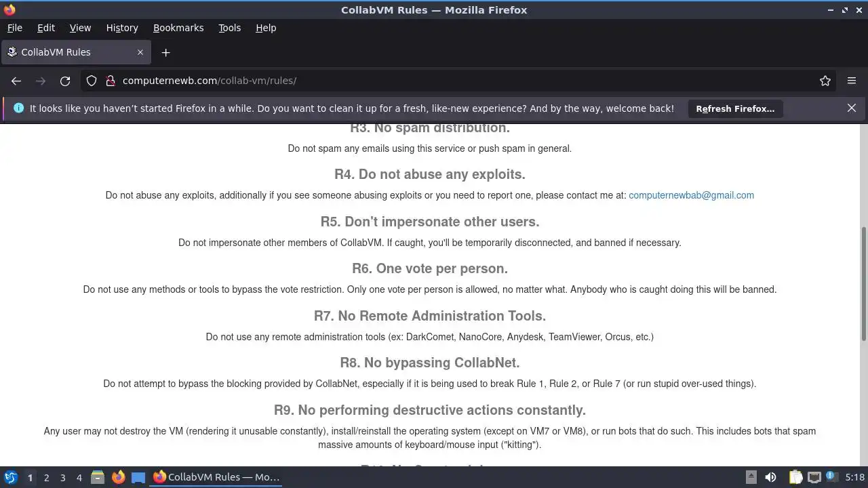The height and width of the screenshot is (488, 868).
Task: Open tracking protection shield icon
Action: [x=92, y=81]
